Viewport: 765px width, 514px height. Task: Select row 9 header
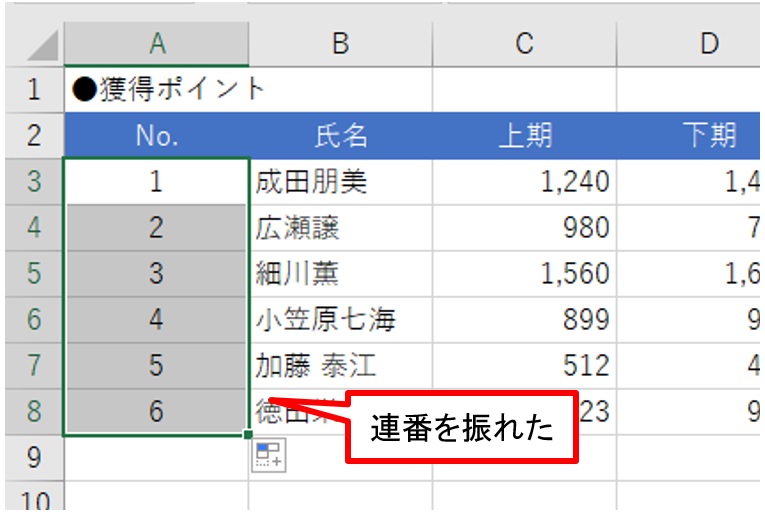34,457
